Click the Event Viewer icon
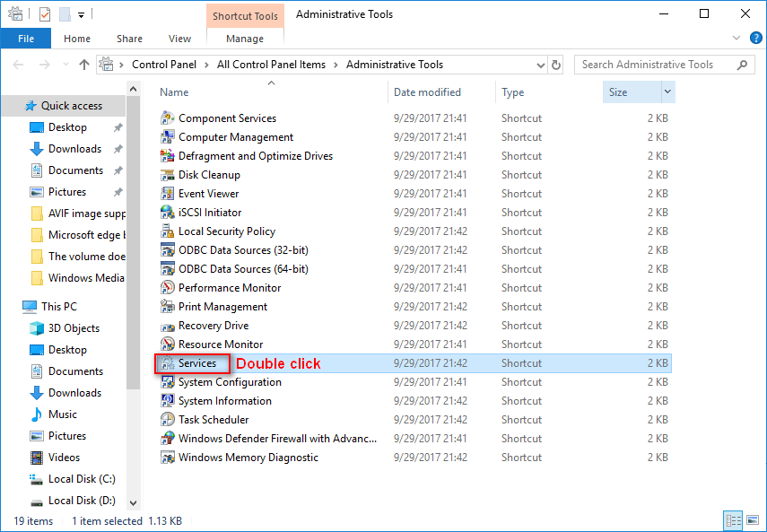 coord(167,194)
